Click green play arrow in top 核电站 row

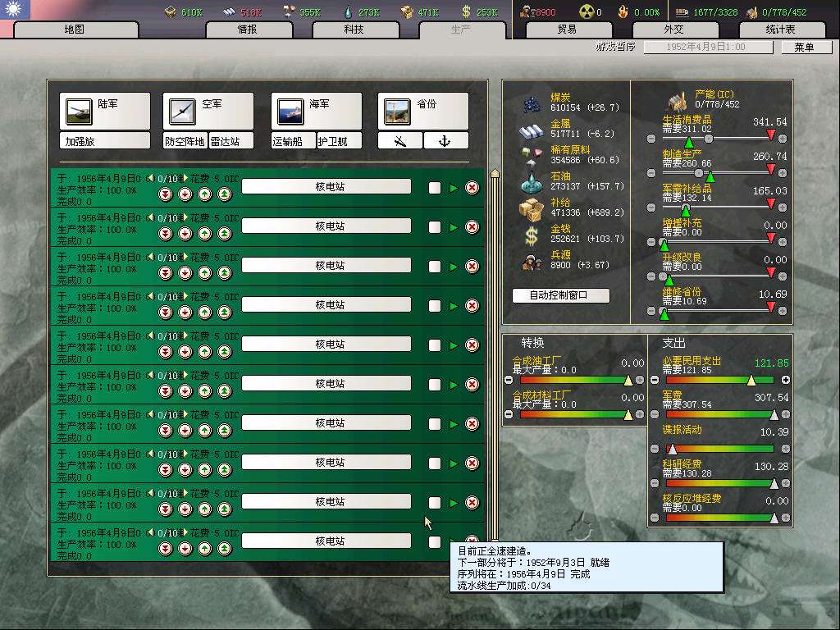tap(454, 188)
